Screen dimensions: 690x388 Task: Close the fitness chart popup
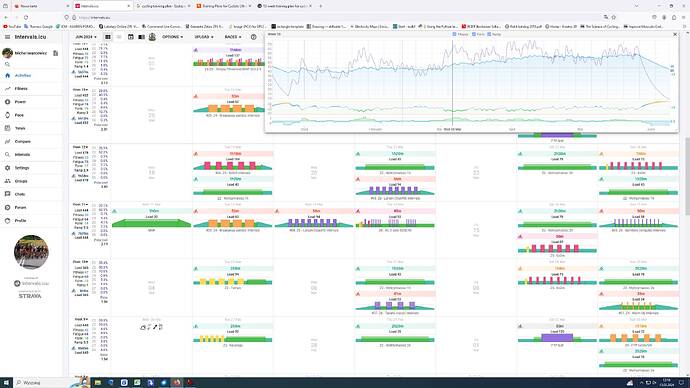tap(675, 34)
